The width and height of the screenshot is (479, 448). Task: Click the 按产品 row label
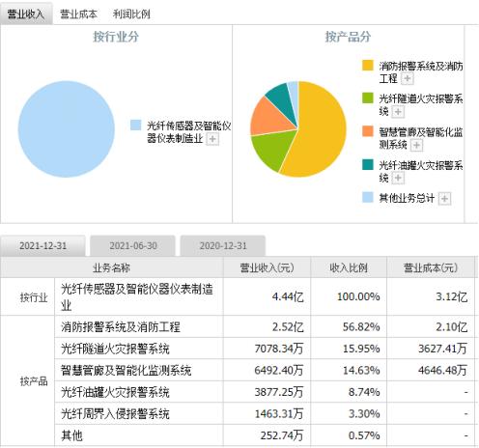pyautogui.click(x=34, y=381)
